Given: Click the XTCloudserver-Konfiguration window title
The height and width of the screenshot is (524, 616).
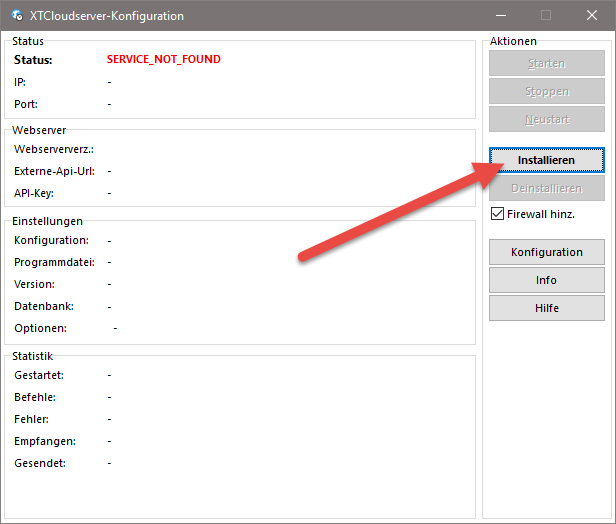Looking at the screenshot, I should click(x=107, y=16).
